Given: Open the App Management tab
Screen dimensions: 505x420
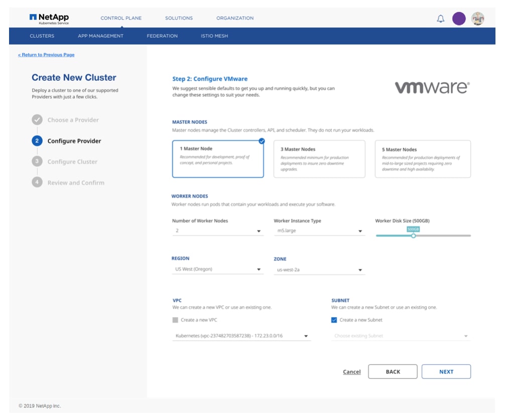Looking at the screenshot, I should click(x=100, y=36).
